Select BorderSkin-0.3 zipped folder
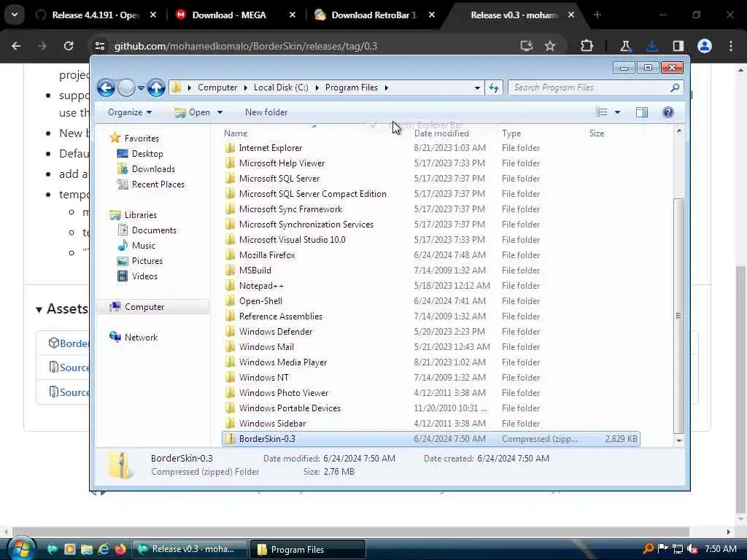 430,439
